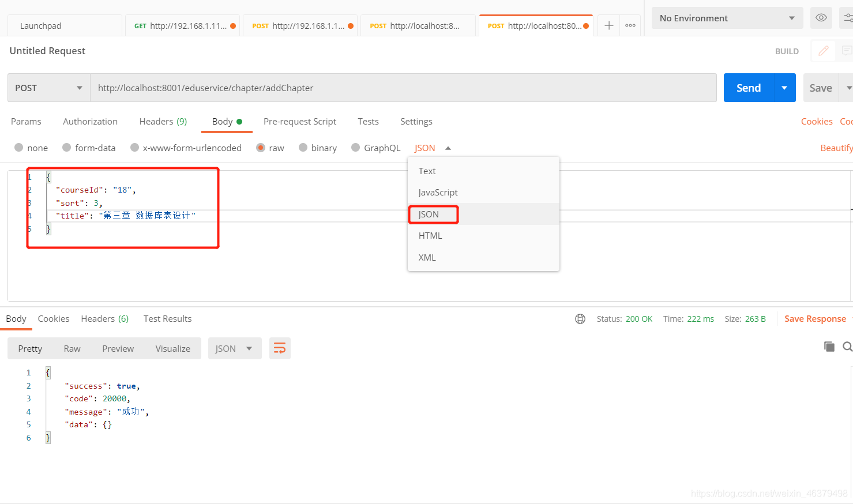Image resolution: width=853 pixels, height=504 pixels.
Task: Open the response Headers (6) tab
Action: click(x=105, y=318)
